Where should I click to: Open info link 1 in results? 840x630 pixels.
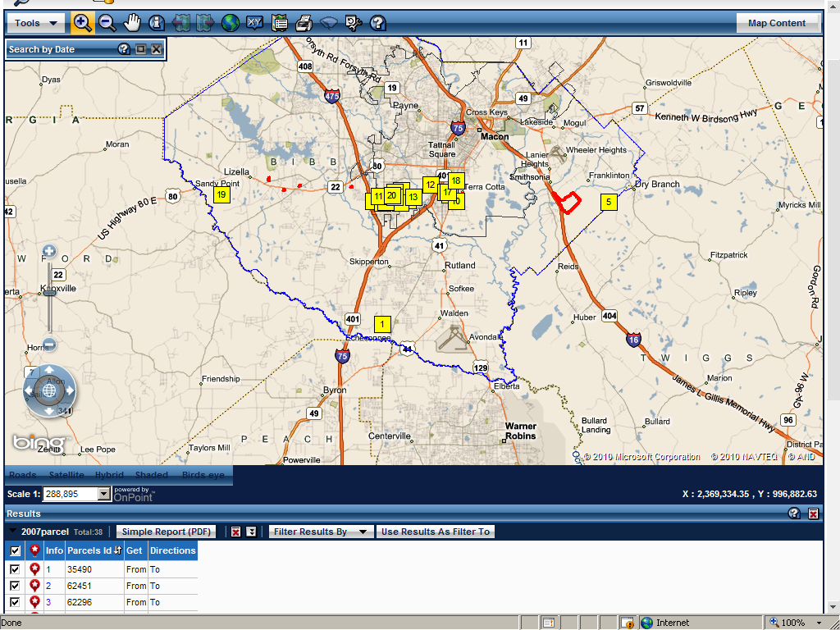pos(48,569)
